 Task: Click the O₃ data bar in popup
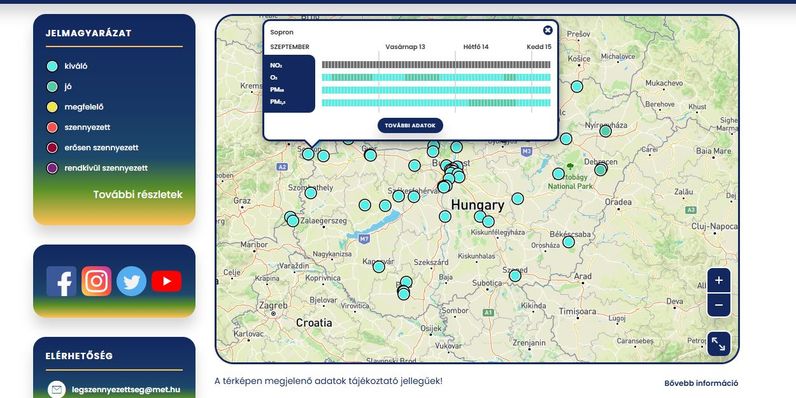click(x=436, y=78)
